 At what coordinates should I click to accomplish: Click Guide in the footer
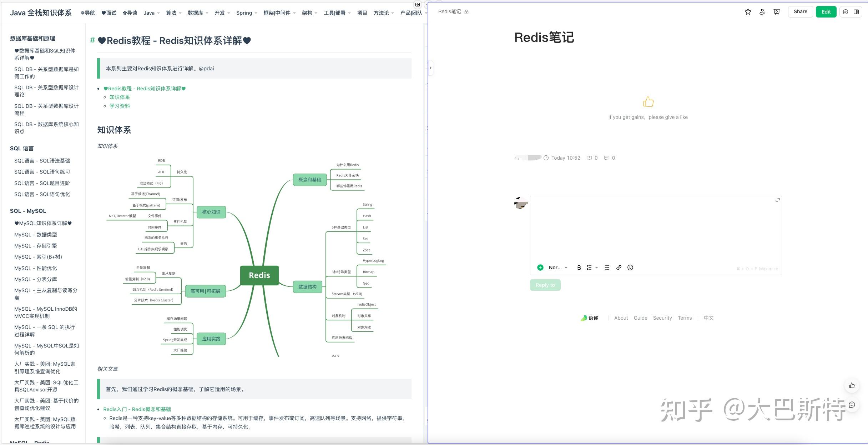[x=640, y=318]
